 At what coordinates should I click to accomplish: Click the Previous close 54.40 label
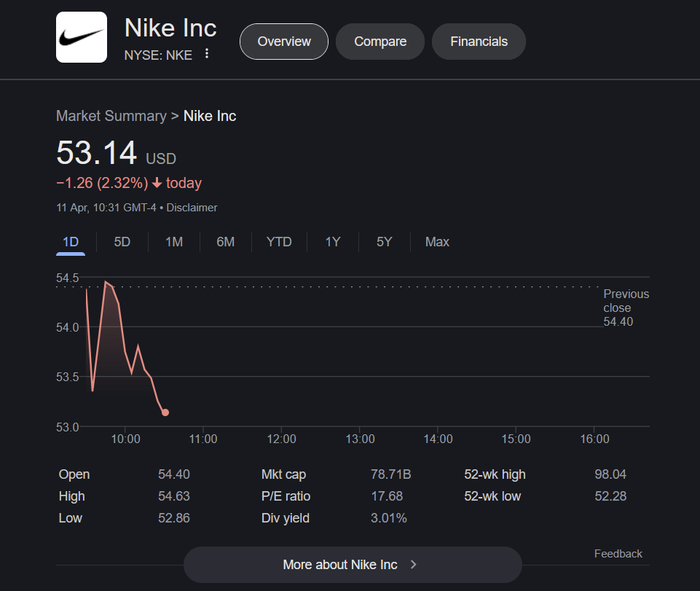tap(626, 308)
